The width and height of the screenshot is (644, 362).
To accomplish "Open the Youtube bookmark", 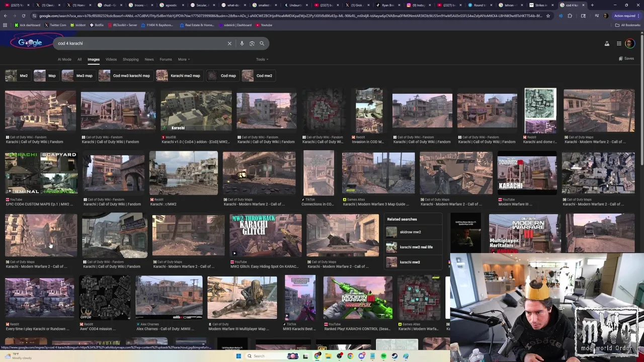I will coord(264,25).
